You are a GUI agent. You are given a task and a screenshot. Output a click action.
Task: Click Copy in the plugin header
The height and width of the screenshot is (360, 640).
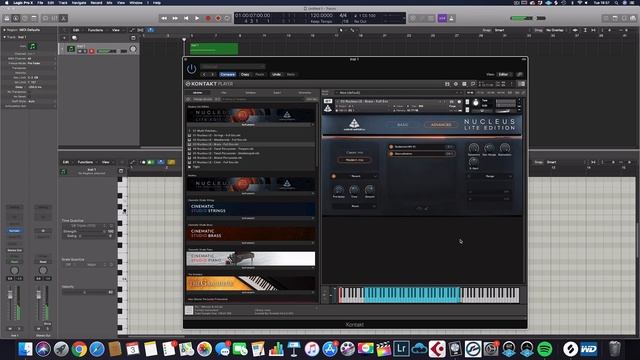(x=245, y=75)
